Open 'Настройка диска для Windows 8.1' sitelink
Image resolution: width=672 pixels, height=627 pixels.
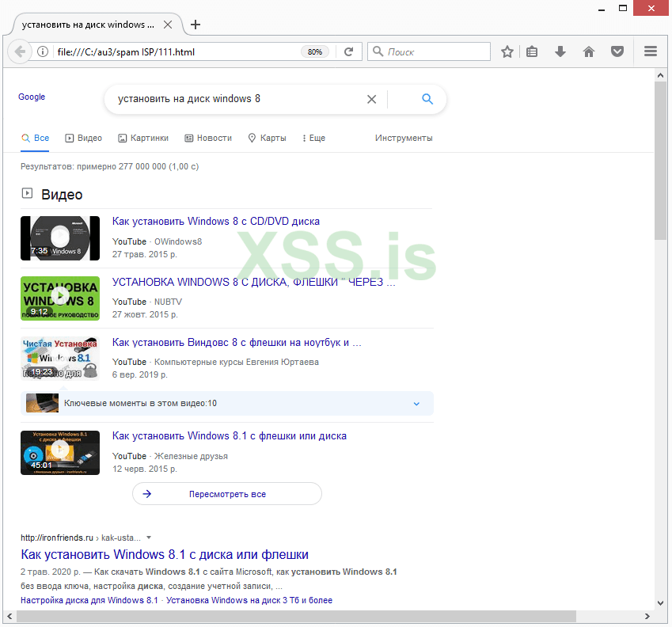tap(89, 600)
